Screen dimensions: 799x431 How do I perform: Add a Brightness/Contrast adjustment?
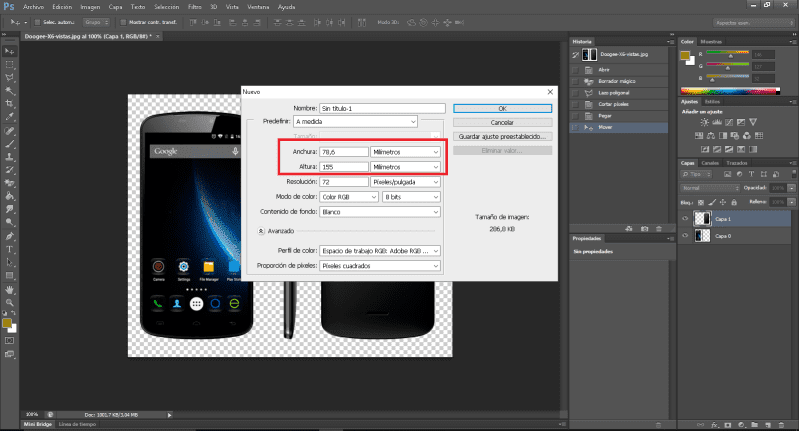[x=704, y=122]
